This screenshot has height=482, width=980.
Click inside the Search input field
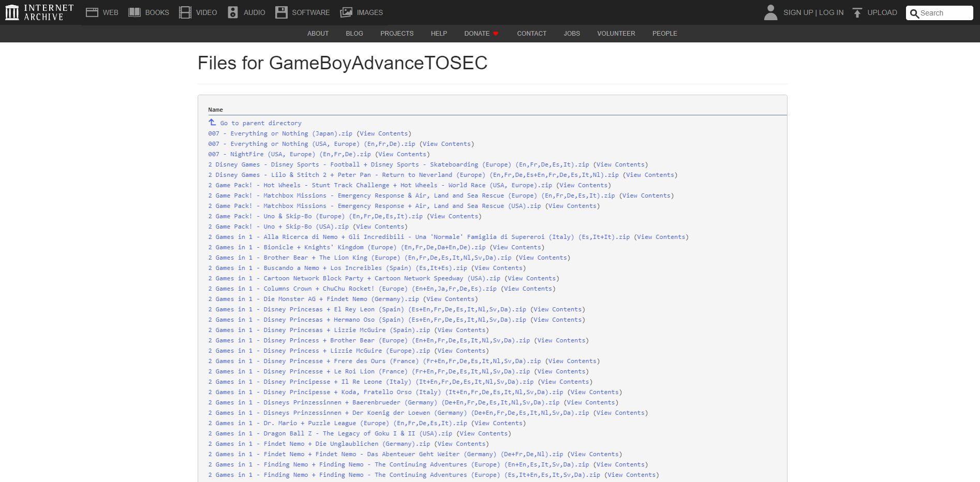tap(942, 13)
